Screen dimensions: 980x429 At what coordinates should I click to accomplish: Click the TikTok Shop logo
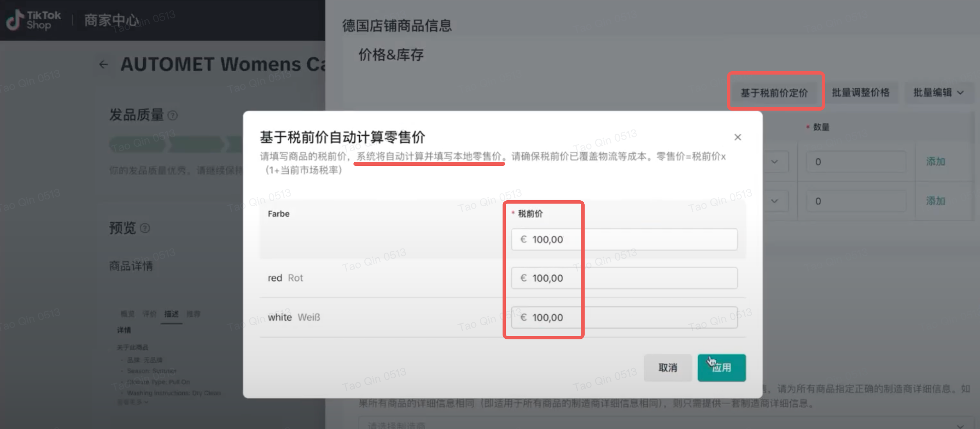[x=34, y=20]
